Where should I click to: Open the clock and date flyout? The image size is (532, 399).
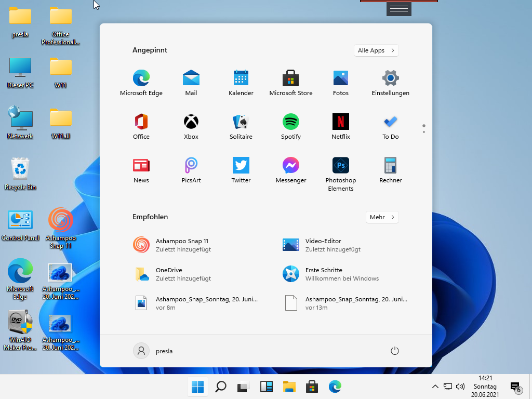tap(485, 387)
